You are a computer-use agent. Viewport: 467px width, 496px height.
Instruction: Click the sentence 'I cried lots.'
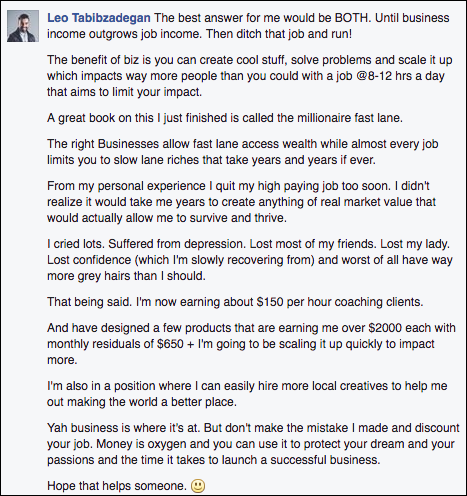(76, 244)
